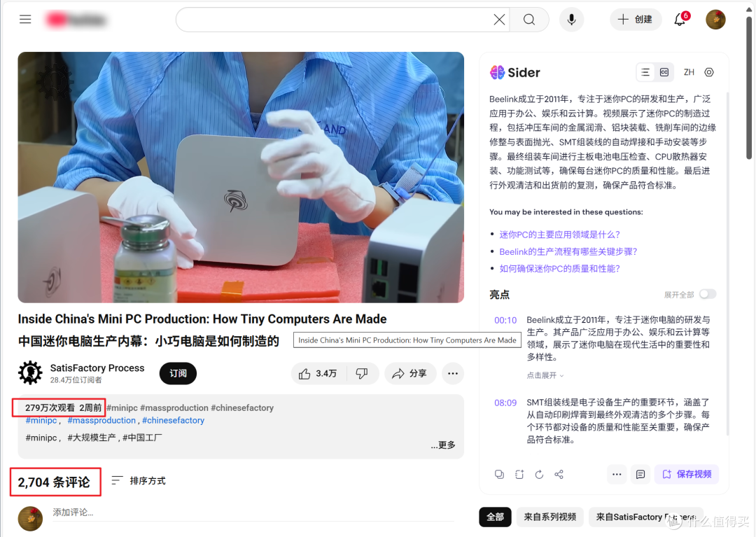Viewport: 756px width, 537px height.
Task: Open the blue #chinesefactory hashtag link
Action: [173, 420]
